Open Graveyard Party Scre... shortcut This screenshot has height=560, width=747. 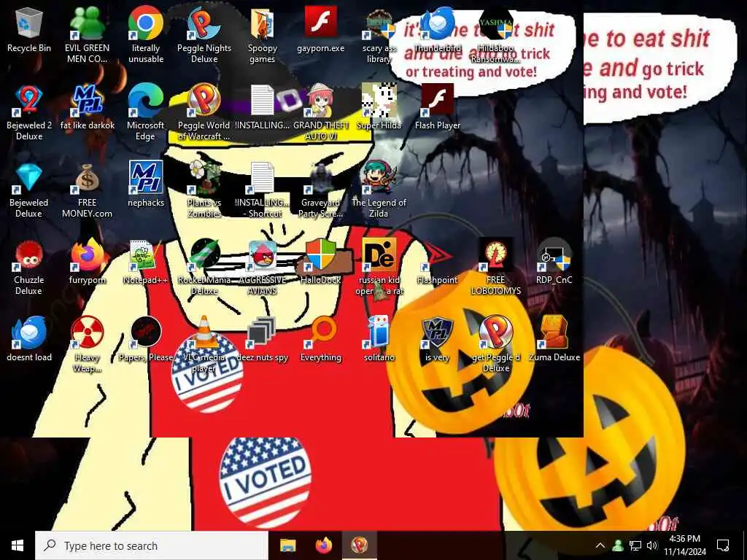coord(321,190)
